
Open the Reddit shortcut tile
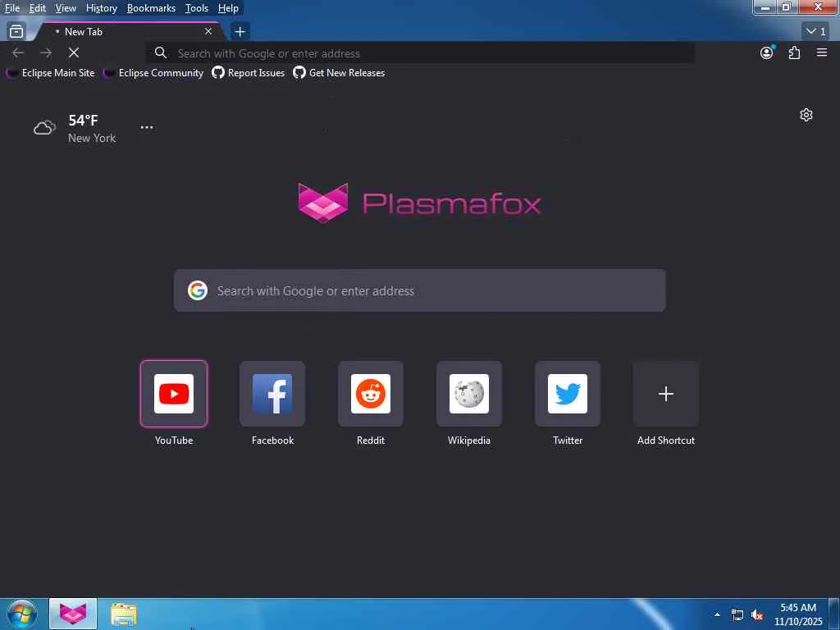(371, 394)
